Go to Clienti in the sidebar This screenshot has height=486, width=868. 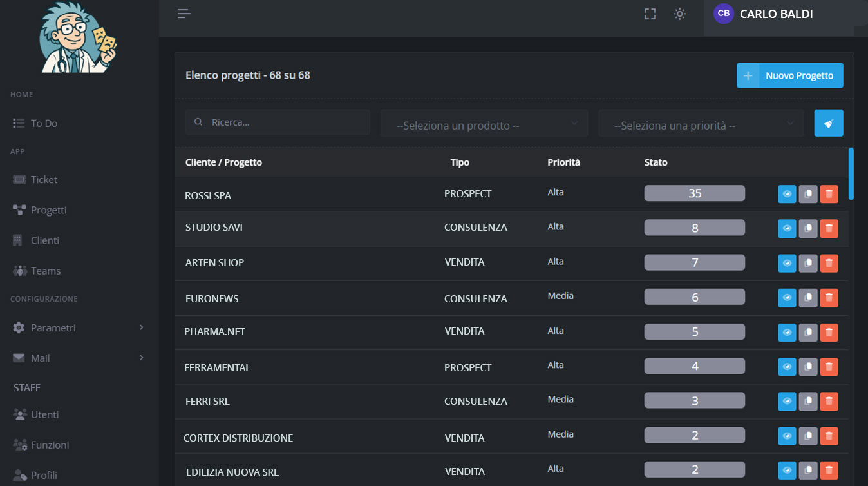(x=44, y=240)
